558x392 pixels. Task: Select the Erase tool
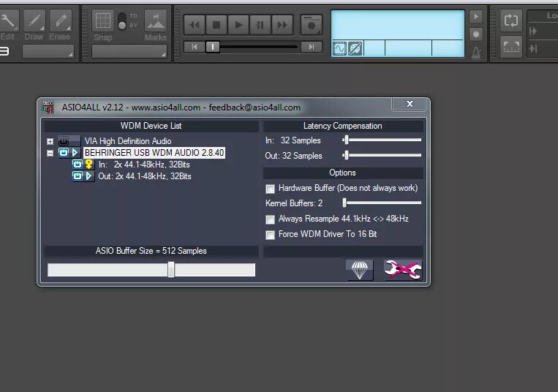[61, 20]
